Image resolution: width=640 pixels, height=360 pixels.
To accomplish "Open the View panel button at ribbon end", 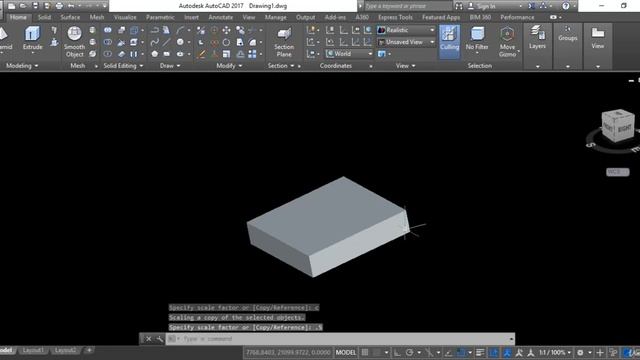I will pos(598,38).
